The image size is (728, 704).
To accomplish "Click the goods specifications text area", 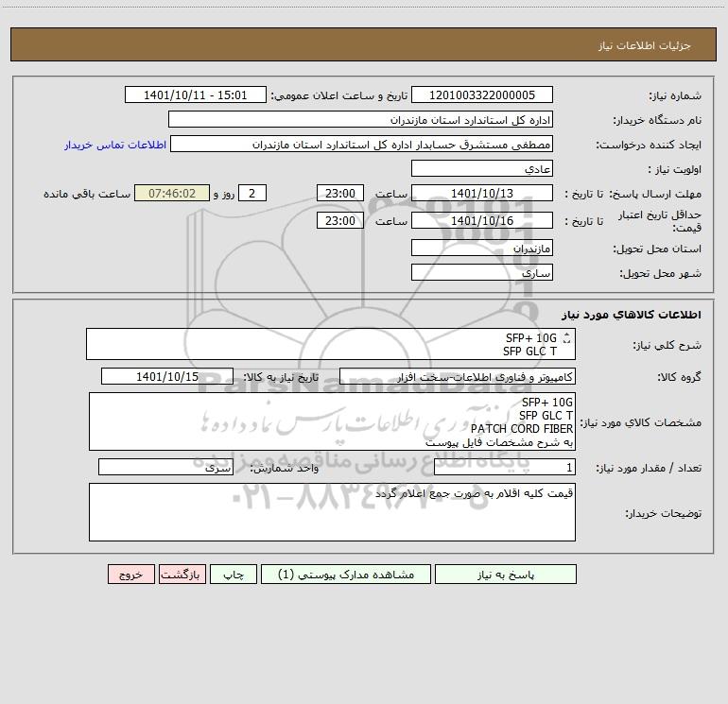I will [332, 421].
